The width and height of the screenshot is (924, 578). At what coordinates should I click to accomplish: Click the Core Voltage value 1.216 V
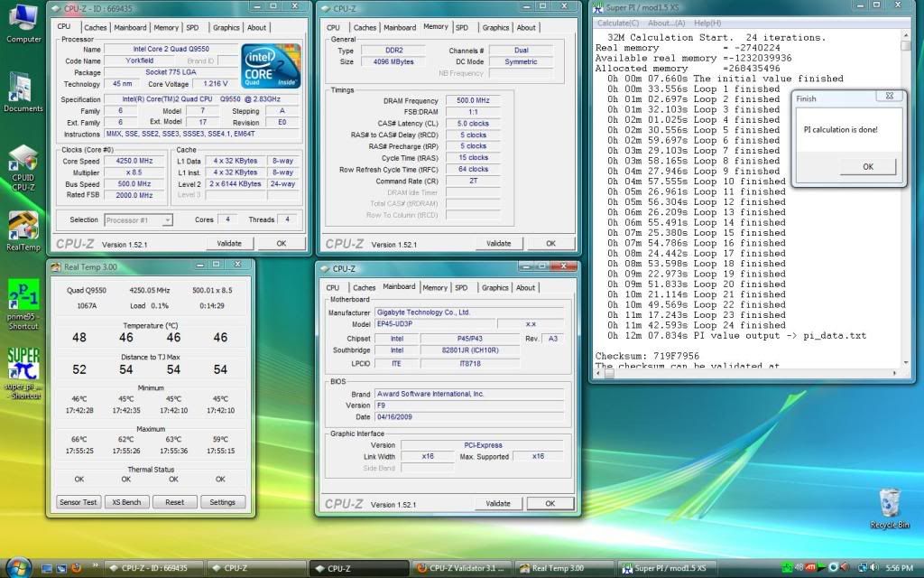[x=215, y=84]
